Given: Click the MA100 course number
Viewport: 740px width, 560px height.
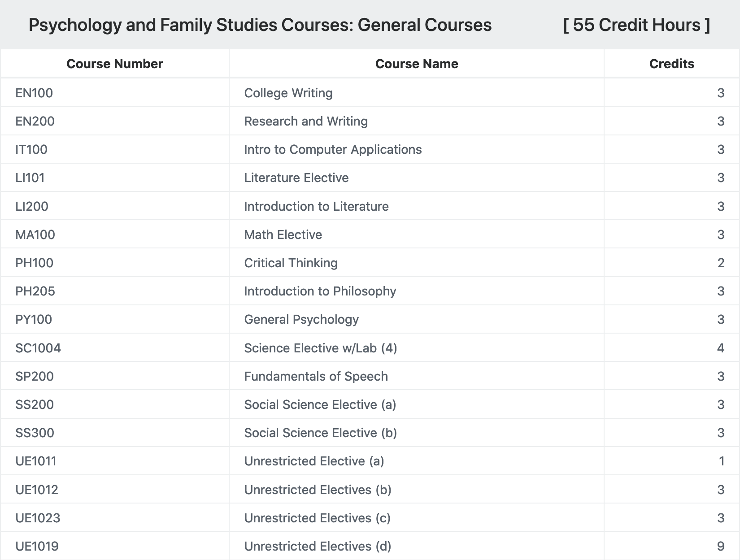Looking at the screenshot, I should [x=35, y=234].
